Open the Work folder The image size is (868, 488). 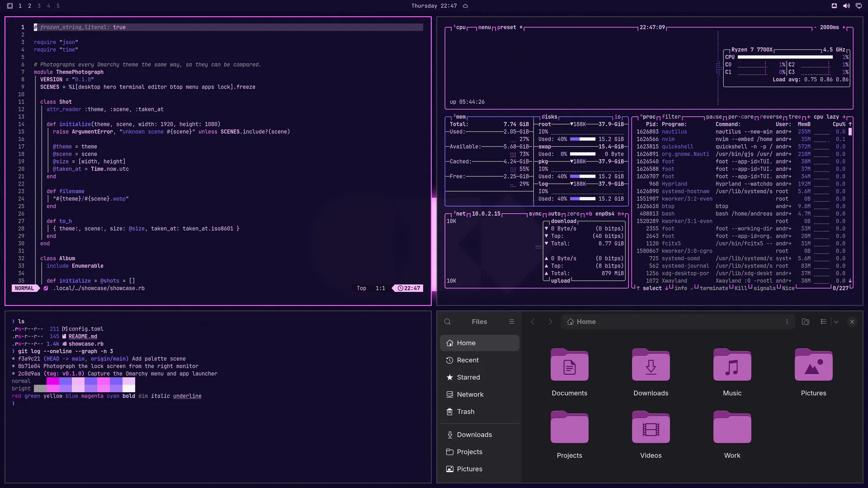(x=732, y=435)
